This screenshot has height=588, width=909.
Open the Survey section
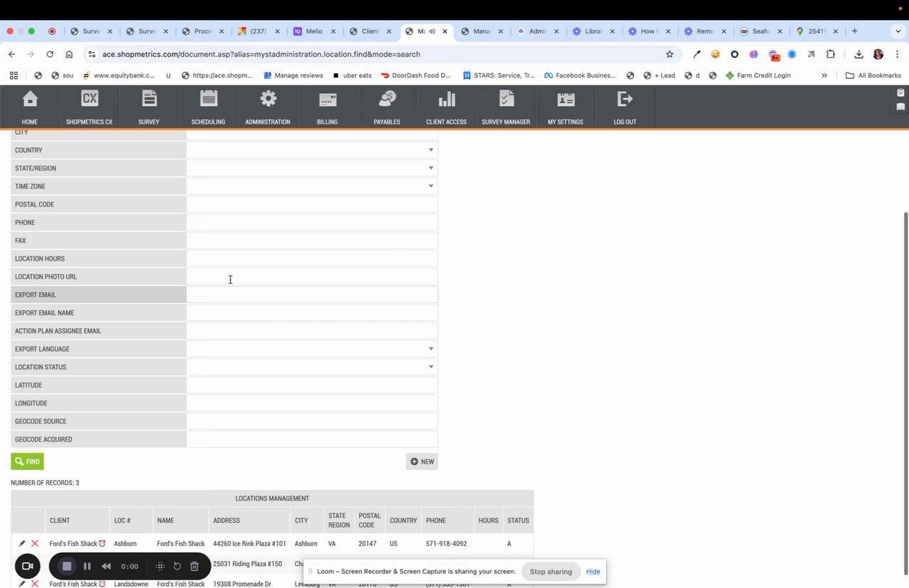[x=149, y=107]
